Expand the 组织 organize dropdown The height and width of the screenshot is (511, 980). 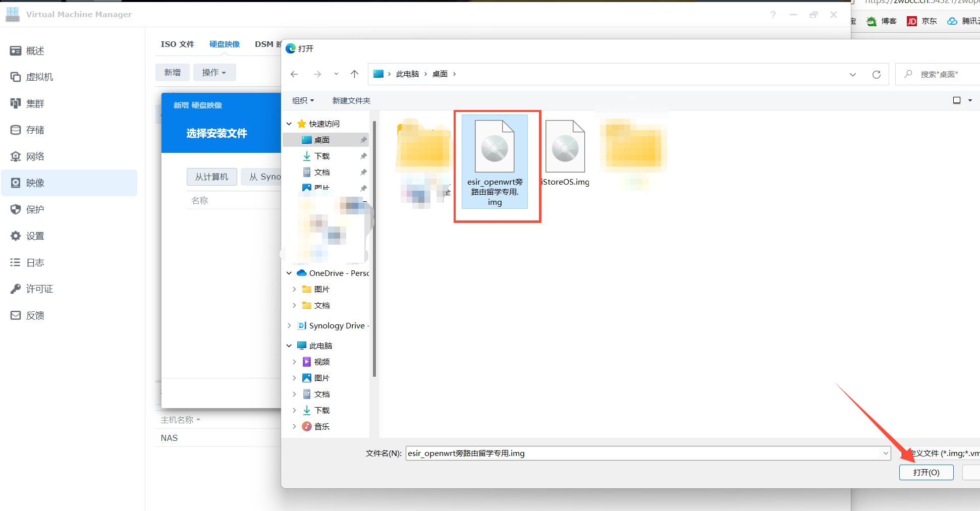tap(303, 100)
